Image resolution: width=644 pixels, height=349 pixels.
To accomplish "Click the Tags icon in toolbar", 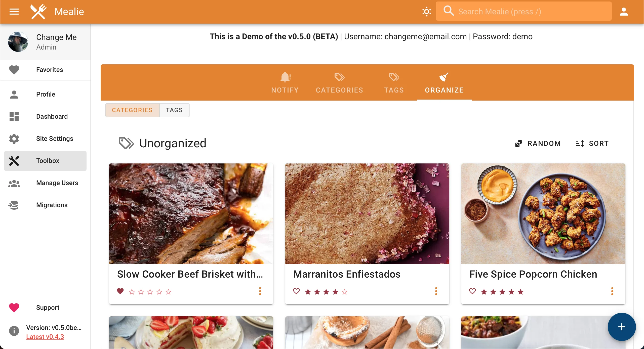I will point(393,82).
